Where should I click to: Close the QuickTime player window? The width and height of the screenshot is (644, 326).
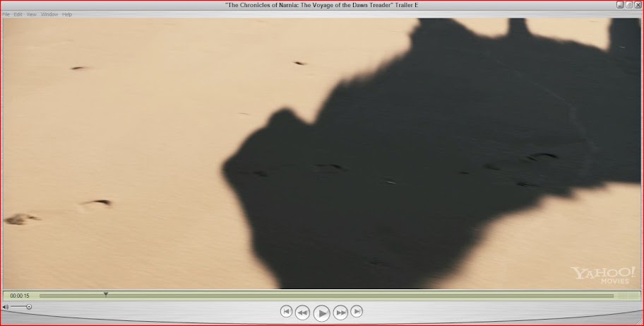pyautogui.click(x=638, y=5)
